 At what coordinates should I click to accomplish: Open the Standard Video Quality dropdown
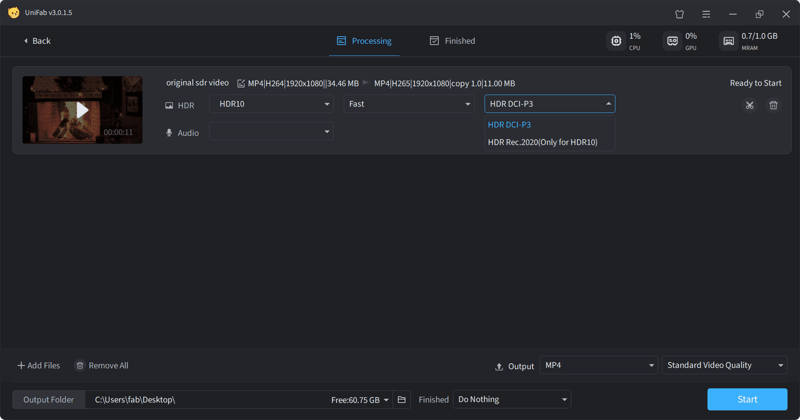click(x=724, y=366)
